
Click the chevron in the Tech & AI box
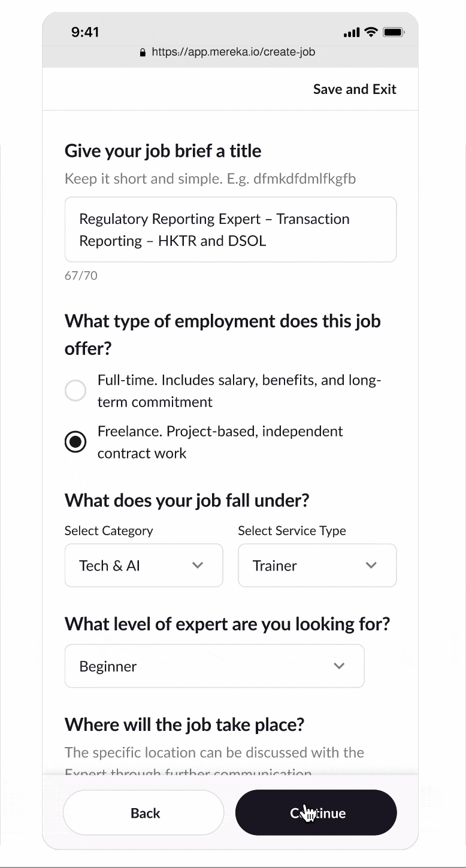198,566
